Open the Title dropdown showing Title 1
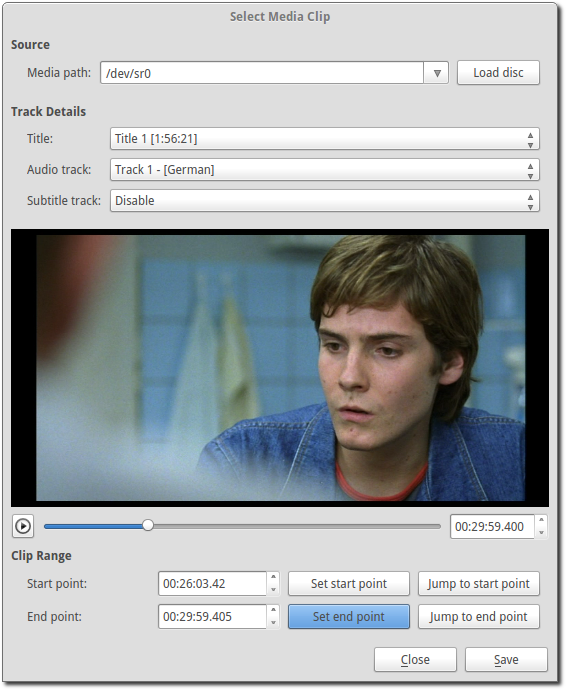Screen dimensions: 566x690 (324, 139)
